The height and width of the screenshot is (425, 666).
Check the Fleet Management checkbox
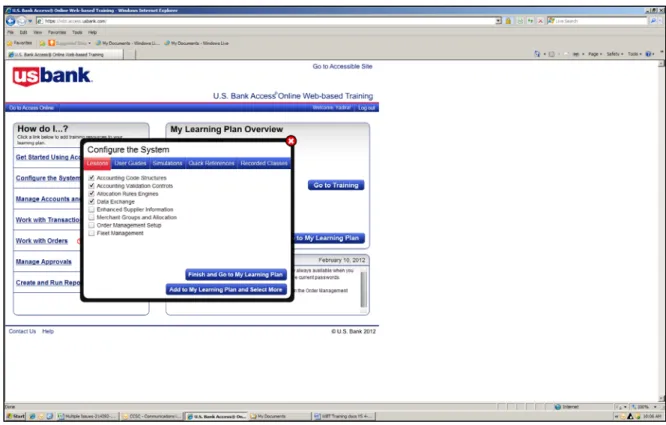pyautogui.click(x=91, y=233)
